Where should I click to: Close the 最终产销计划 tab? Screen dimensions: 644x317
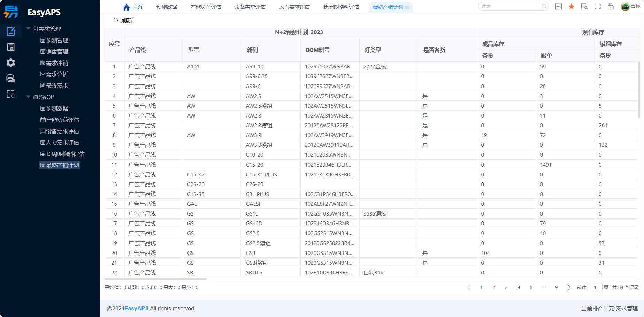[407, 7]
